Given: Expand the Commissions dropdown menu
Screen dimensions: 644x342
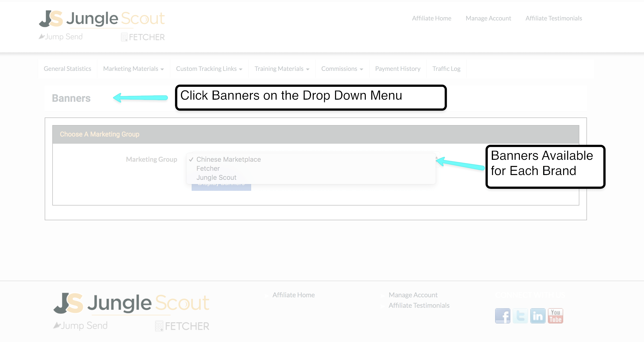Looking at the screenshot, I should click(342, 69).
